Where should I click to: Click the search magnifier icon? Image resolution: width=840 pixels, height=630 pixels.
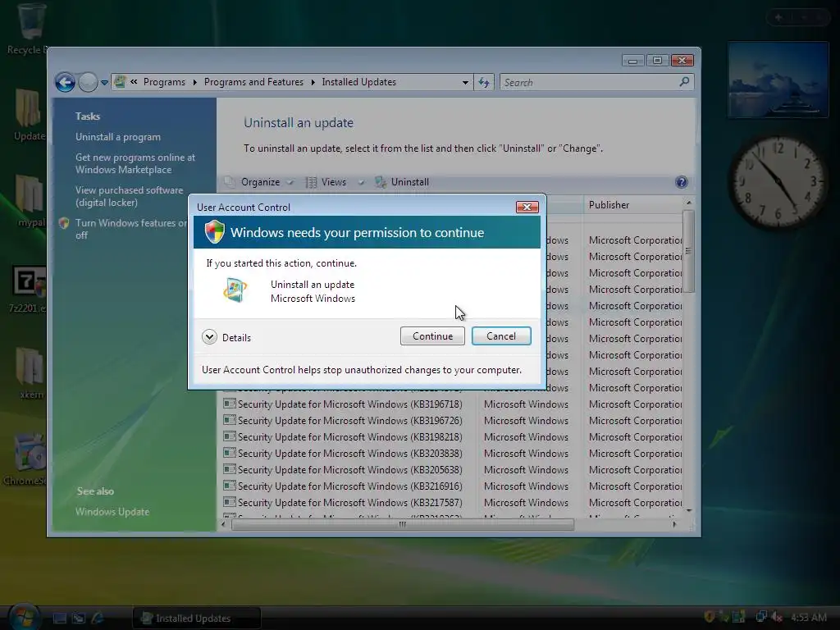click(684, 82)
